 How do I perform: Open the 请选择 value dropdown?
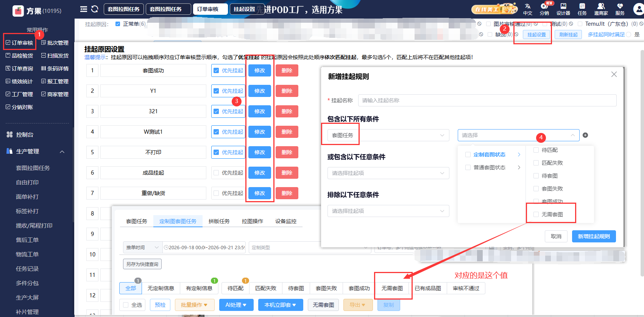pos(519,135)
